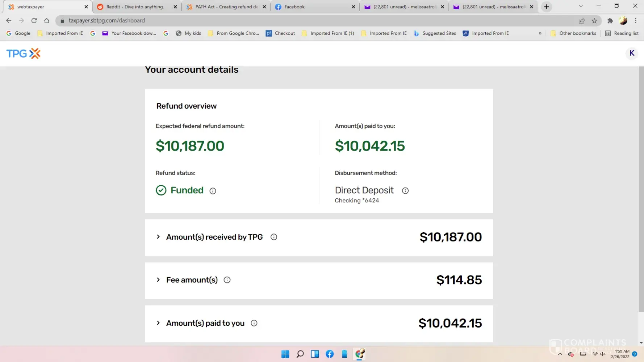Click info icon next to Amount(s) received by TPG
The image size is (644, 362).
pos(273,237)
